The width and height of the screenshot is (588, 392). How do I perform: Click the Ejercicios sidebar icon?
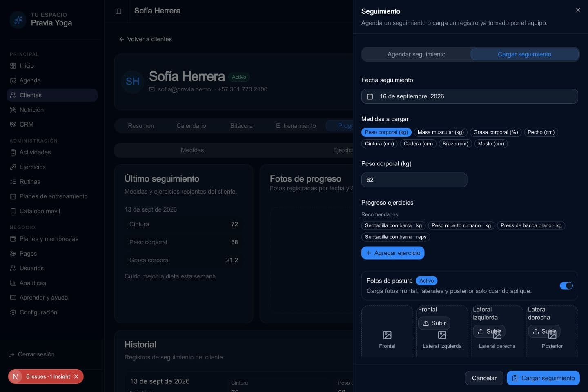pyautogui.click(x=13, y=167)
